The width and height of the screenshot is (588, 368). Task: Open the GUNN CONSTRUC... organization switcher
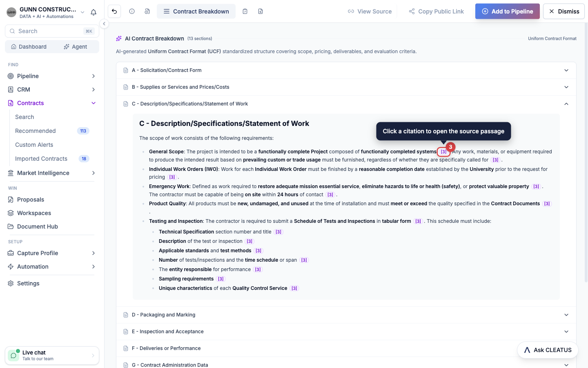[x=46, y=12]
